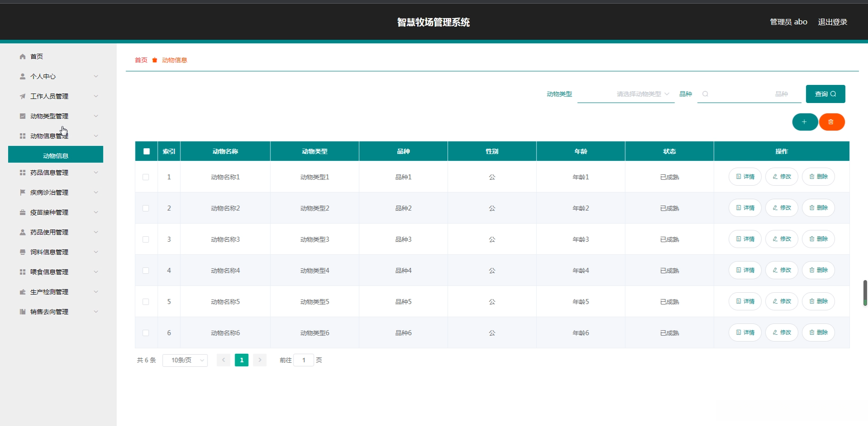Check the checkbox for row 动物名称6
The image size is (868, 426).
[x=146, y=333]
